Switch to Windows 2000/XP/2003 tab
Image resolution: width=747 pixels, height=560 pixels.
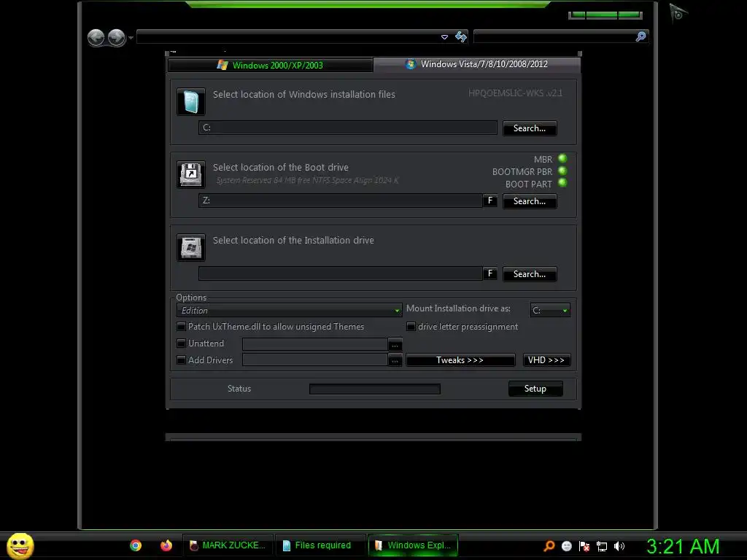(x=270, y=65)
